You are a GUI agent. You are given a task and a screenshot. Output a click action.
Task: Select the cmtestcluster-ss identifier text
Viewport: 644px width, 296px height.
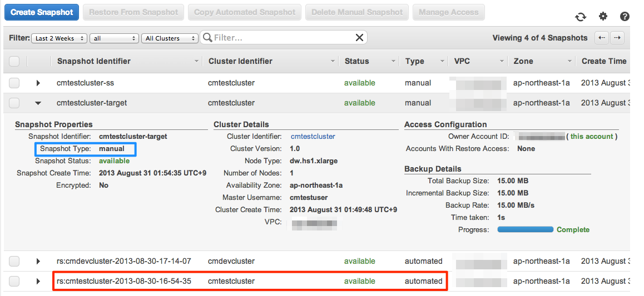click(86, 83)
